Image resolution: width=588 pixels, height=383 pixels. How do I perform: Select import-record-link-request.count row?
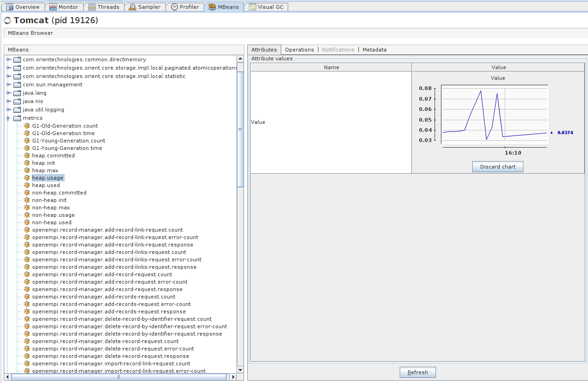(x=111, y=364)
